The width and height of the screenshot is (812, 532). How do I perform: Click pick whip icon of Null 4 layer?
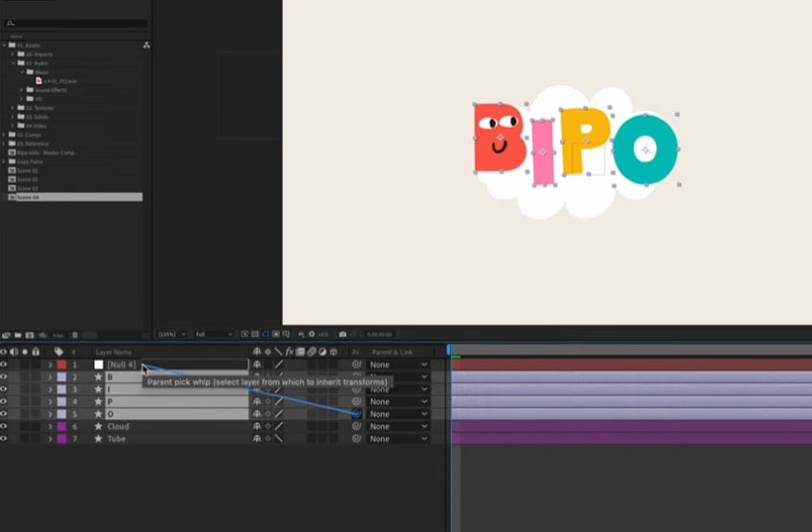356,364
